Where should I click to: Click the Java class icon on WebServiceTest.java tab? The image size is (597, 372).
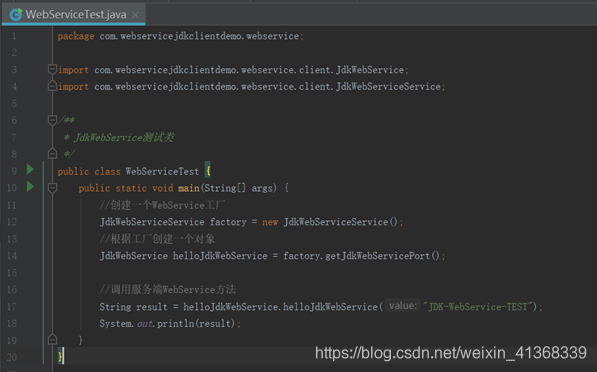click(16, 14)
